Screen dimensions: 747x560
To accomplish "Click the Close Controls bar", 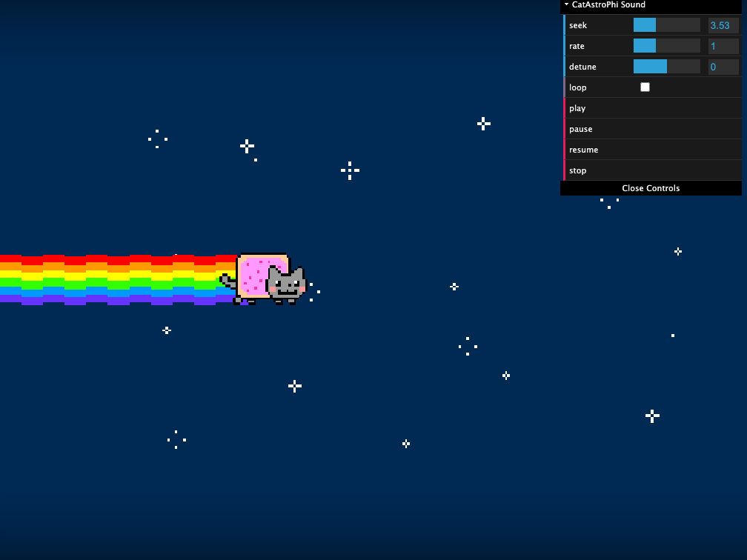I will point(651,188).
